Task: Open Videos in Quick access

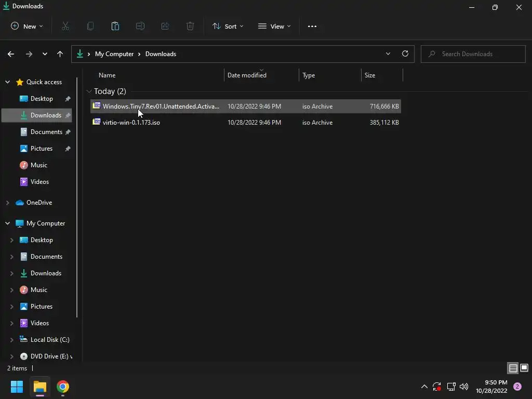Action: 37,182
